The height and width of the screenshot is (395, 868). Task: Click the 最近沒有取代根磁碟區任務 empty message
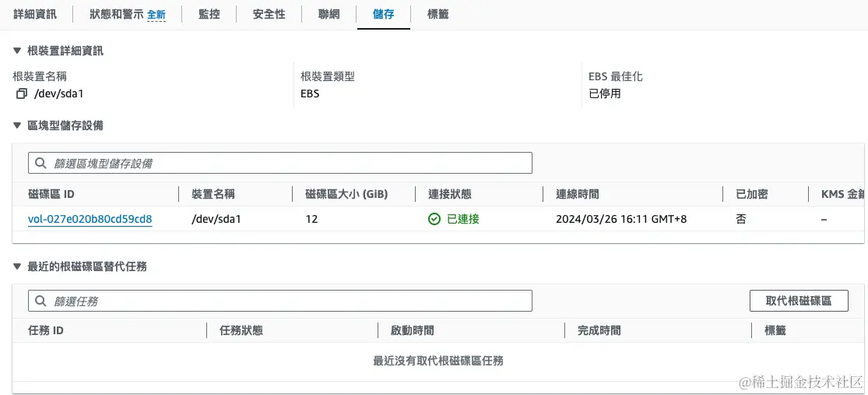(x=438, y=361)
